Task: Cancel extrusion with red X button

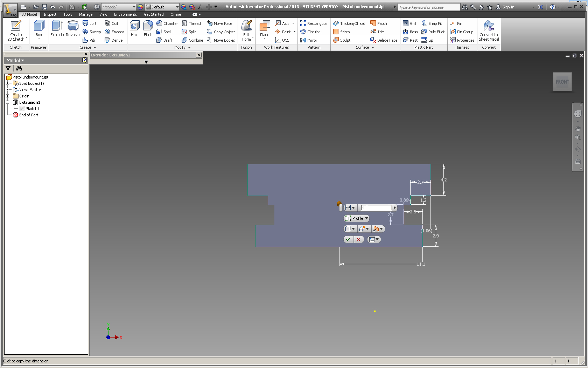Action: pyautogui.click(x=358, y=239)
